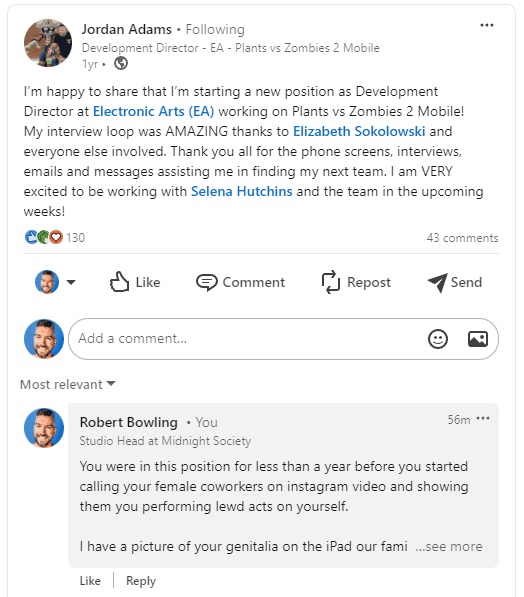This screenshot has height=597, width=524.
Task: Open Jordan Adams' profile picture
Action: tap(48, 43)
